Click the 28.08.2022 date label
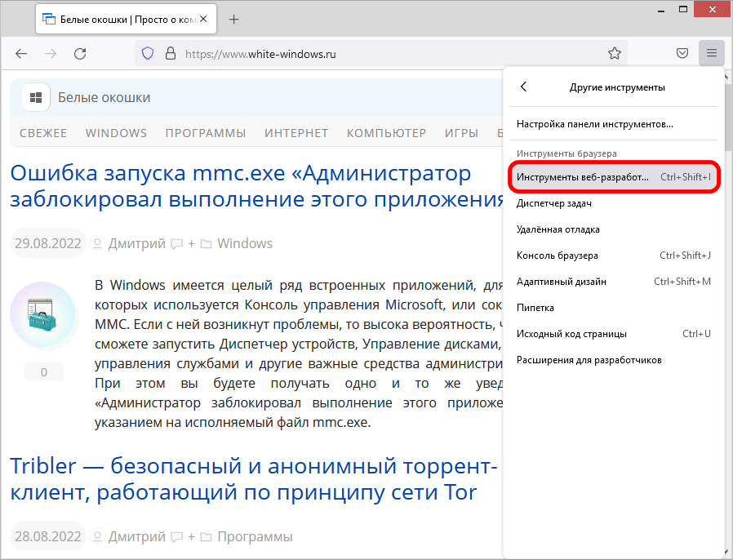733x560 pixels. point(47,536)
